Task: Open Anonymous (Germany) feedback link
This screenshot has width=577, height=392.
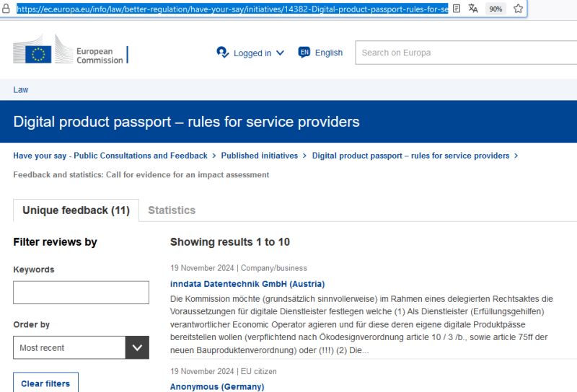Action: coord(217,387)
